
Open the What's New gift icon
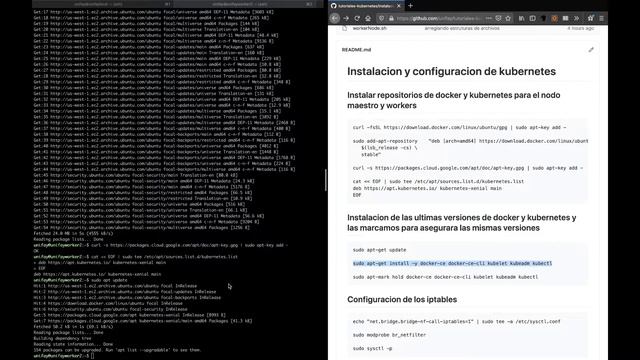pos(591,18)
